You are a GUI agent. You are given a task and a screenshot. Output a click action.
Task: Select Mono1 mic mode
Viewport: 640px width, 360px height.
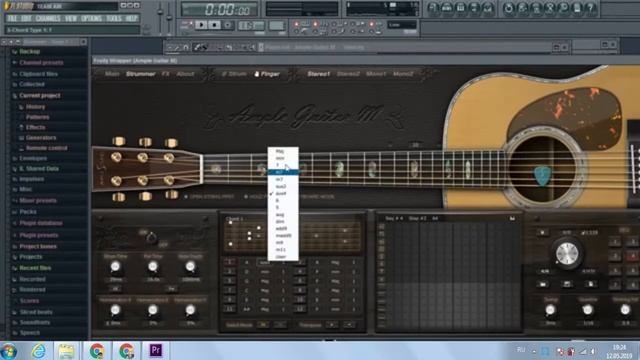[376, 74]
